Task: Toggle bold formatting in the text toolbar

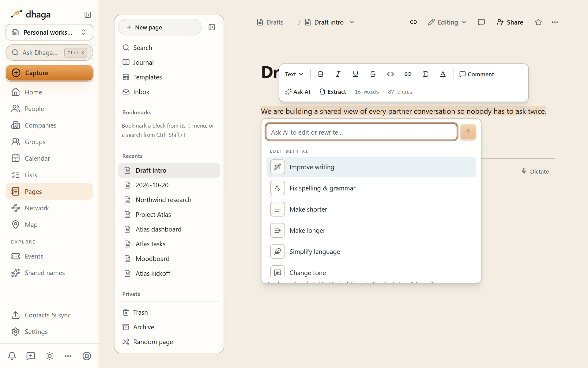Action: coord(321,74)
